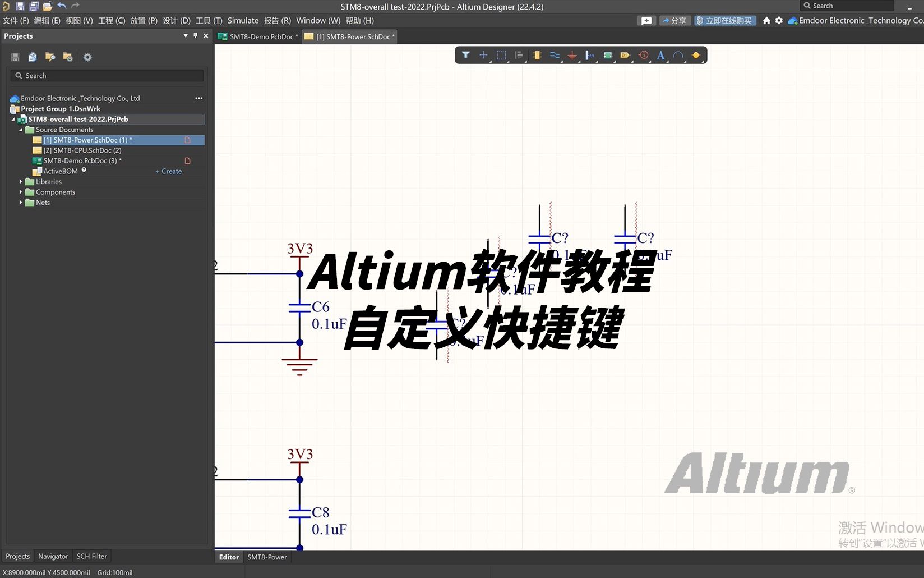Open the Simulate menu

(243, 20)
